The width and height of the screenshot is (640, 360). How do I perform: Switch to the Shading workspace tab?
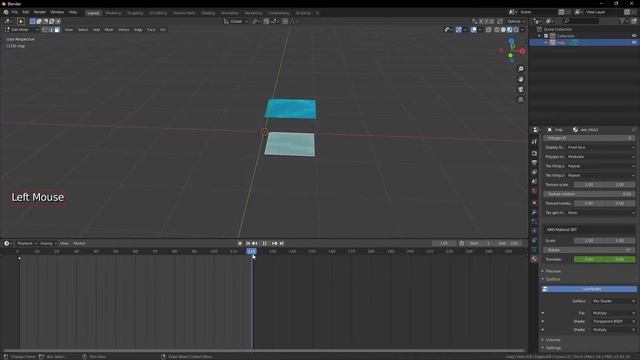[x=208, y=13]
